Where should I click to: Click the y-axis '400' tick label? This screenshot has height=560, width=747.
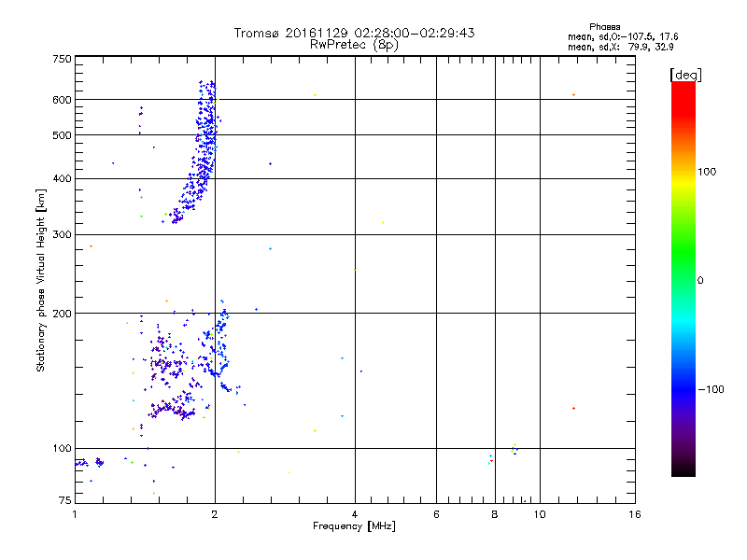[x=62, y=178]
